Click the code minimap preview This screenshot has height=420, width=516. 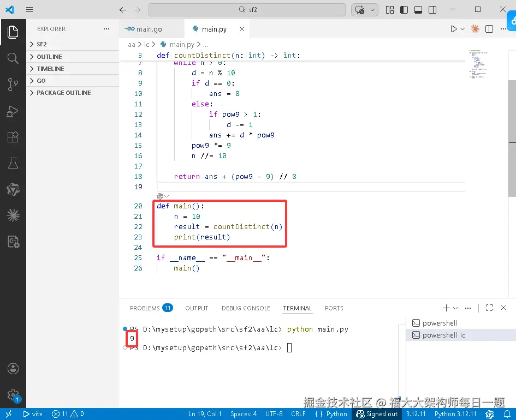(x=478, y=64)
